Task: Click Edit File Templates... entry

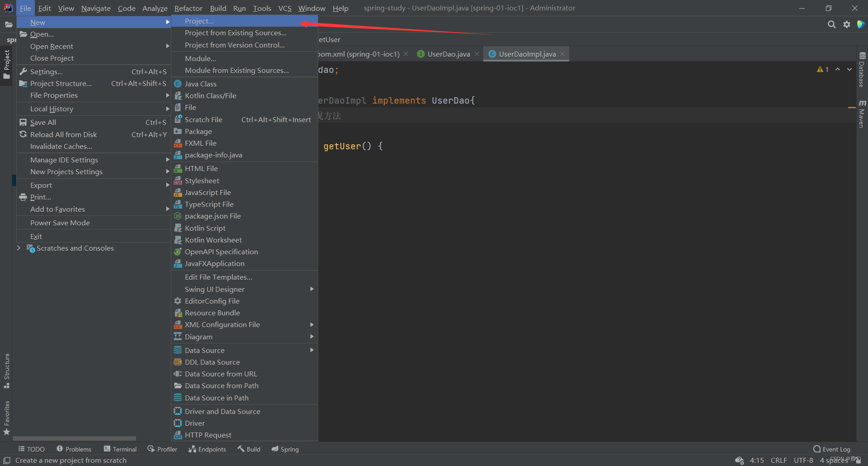Action: coord(245,277)
